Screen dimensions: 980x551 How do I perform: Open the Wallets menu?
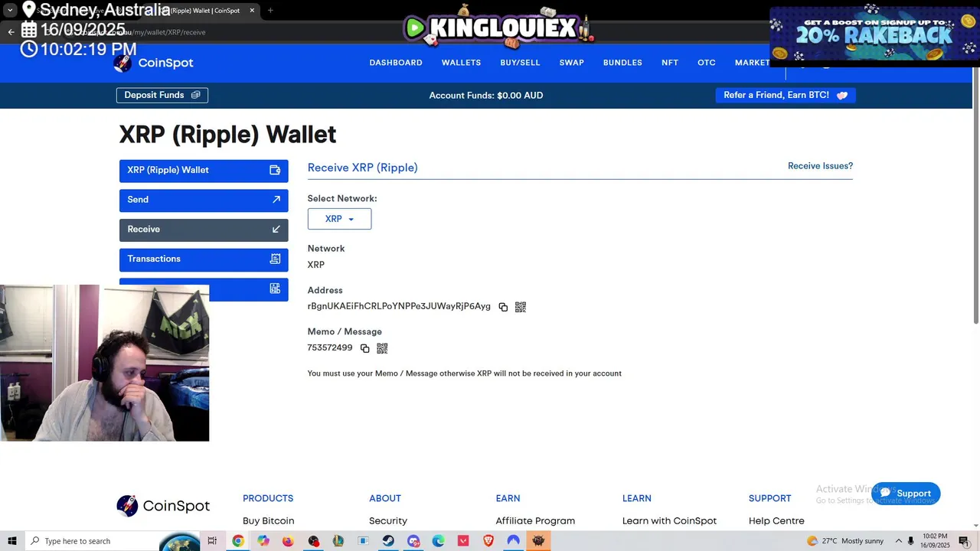(x=461, y=63)
